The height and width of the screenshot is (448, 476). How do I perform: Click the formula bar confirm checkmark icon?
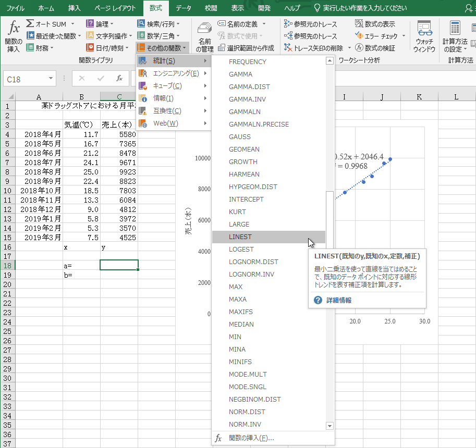coord(101,79)
